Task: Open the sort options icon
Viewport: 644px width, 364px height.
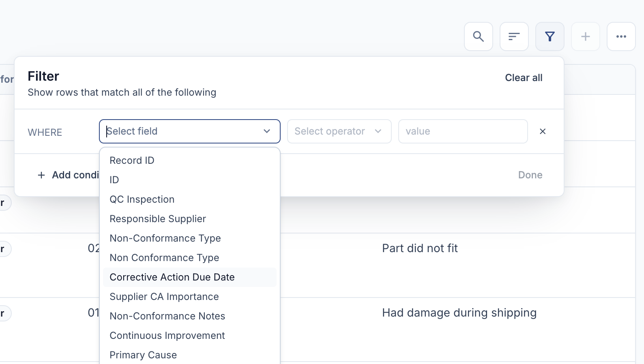Action: 514,36
